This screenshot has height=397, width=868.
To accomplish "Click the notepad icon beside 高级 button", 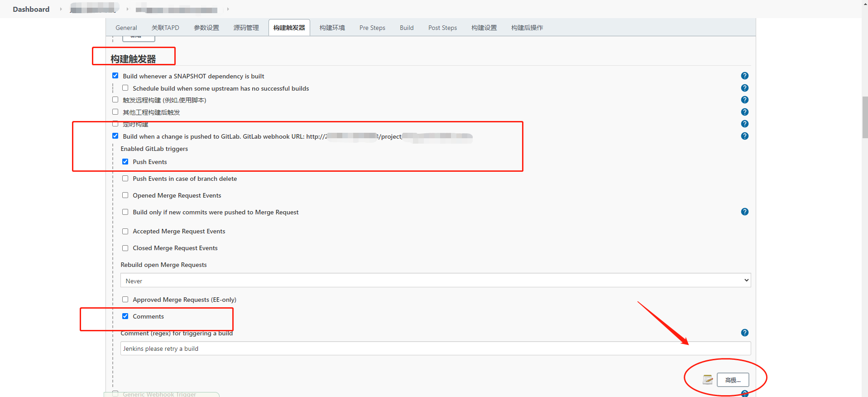I will (x=708, y=380).
